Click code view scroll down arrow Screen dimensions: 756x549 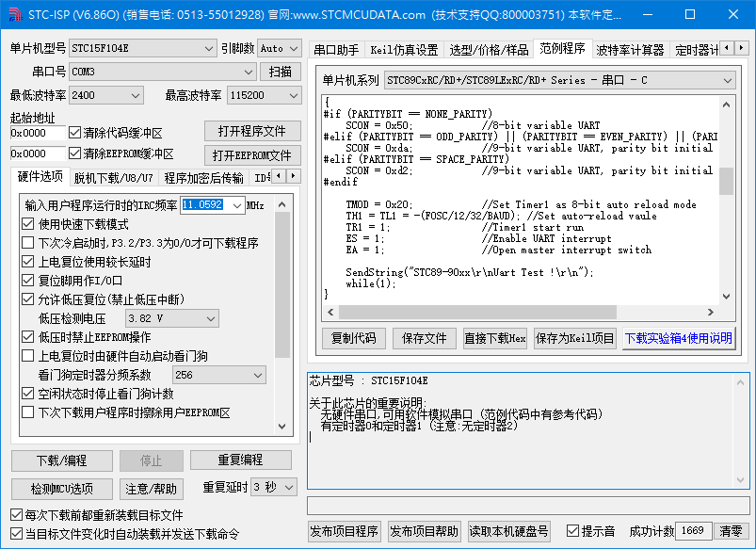726,297
